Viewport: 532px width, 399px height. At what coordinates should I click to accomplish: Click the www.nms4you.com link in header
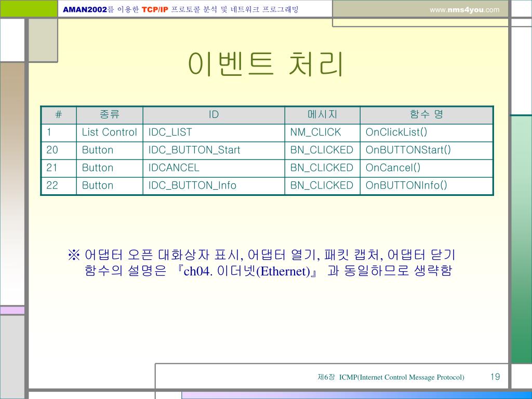click(464, 10)
